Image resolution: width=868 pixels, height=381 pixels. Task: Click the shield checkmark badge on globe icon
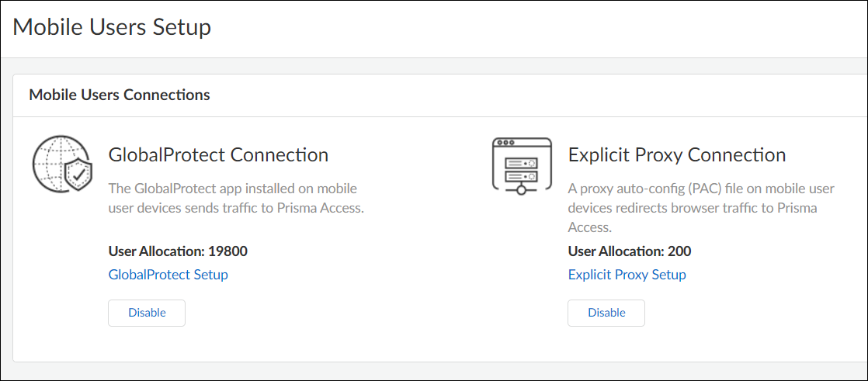tap(79, 177)
